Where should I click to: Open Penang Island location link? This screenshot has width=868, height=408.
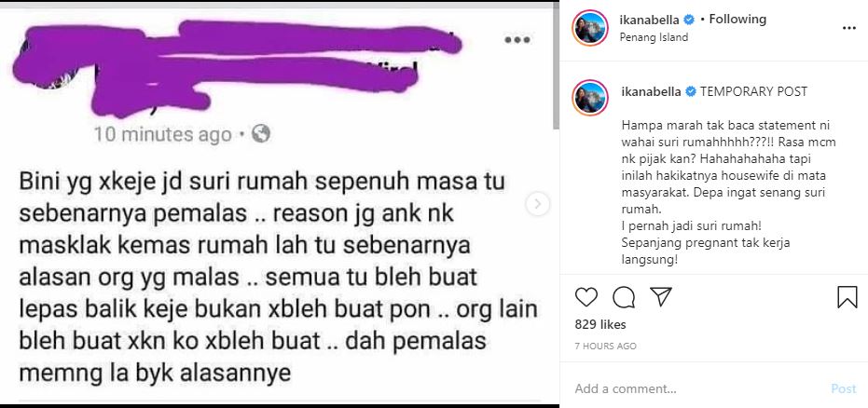click(x=654, y=37)
